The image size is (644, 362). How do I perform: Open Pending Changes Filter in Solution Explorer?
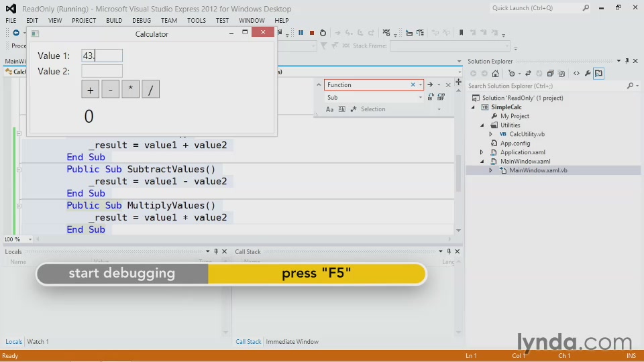pos(511,74)
